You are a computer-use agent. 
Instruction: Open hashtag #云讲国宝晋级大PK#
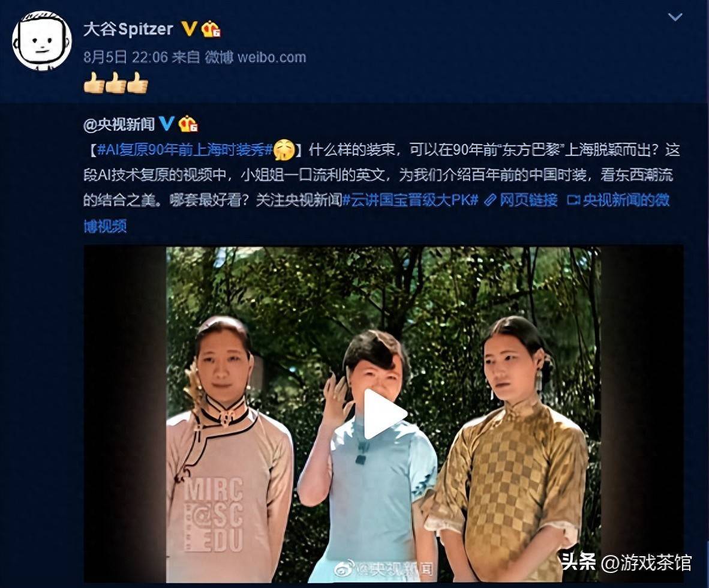tap(410, 200)
